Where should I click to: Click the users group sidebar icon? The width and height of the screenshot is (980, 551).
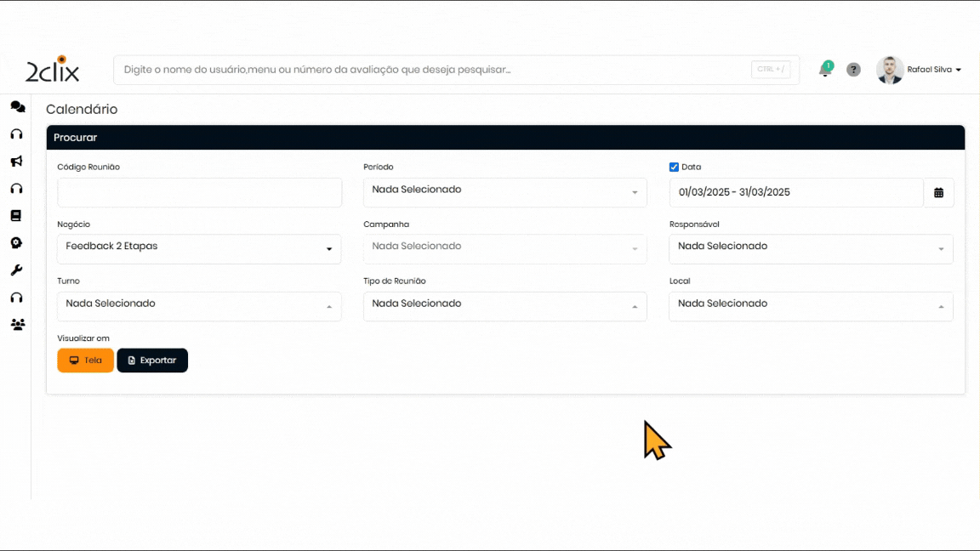coord(17,325)
